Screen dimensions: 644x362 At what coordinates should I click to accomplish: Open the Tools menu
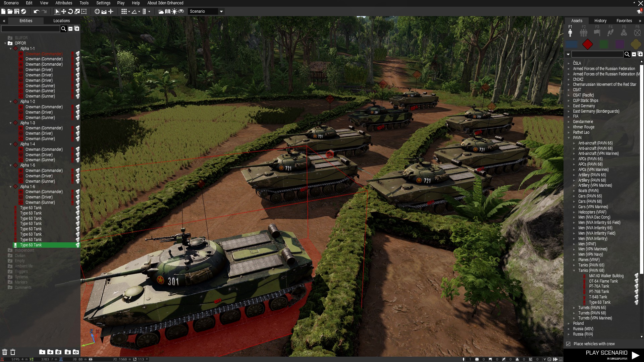point(84,3)
